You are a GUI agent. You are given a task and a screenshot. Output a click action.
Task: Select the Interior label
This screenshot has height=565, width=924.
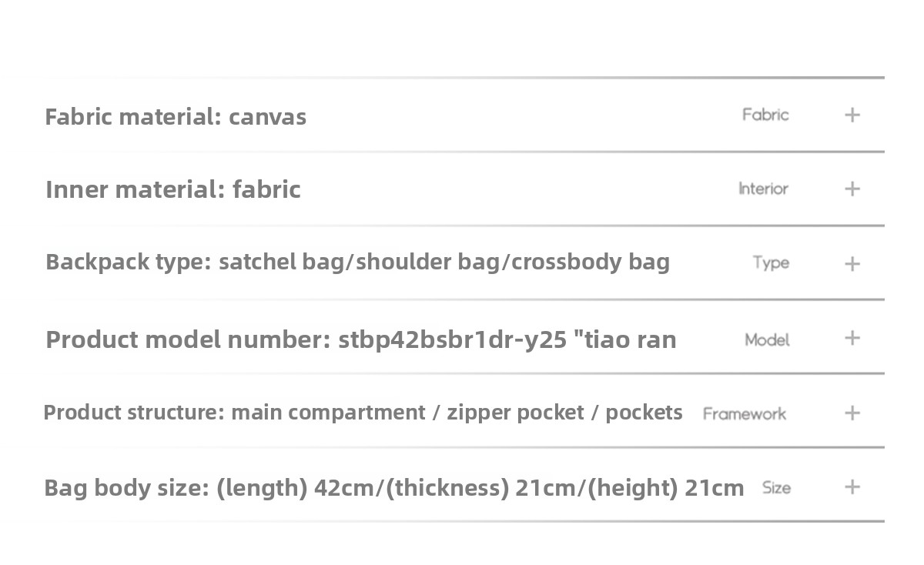coord(763,189)
